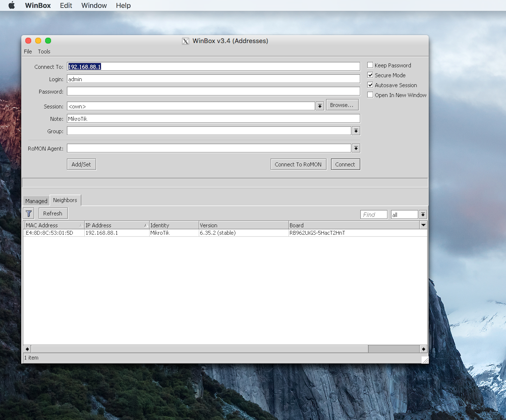Open the Tools menu in WinBox

pyautogui.click(x=44, y=52)
